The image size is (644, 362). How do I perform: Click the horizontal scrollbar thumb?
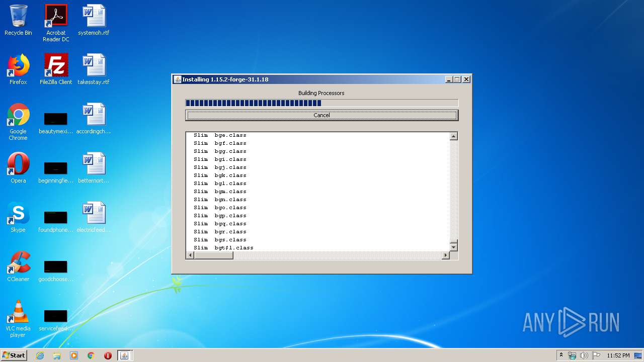(213, 255)
